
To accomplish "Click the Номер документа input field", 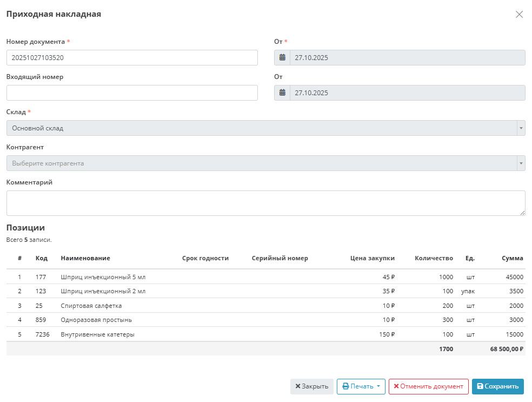I will [x=132, y=58].
